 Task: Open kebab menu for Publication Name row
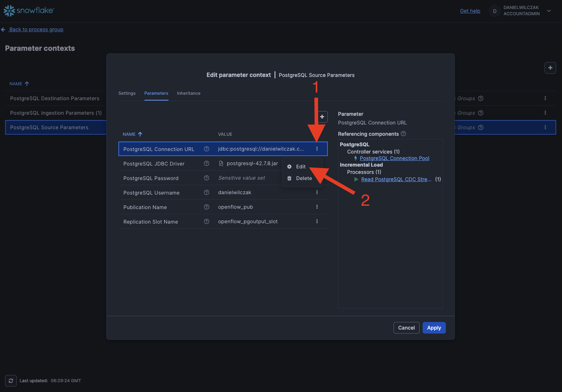[317, 207]
